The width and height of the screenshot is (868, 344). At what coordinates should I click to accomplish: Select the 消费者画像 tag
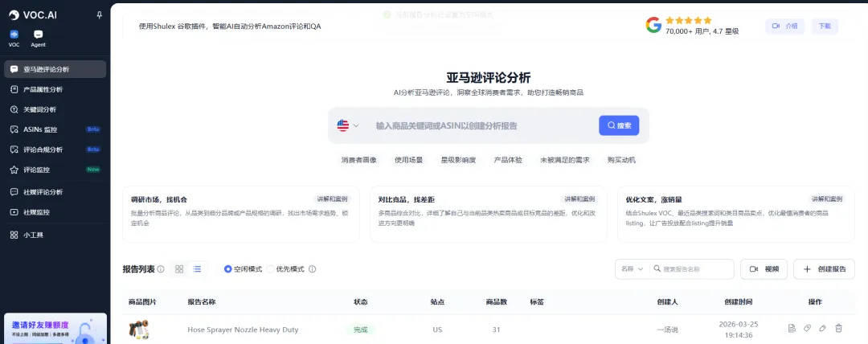(358, 160)
